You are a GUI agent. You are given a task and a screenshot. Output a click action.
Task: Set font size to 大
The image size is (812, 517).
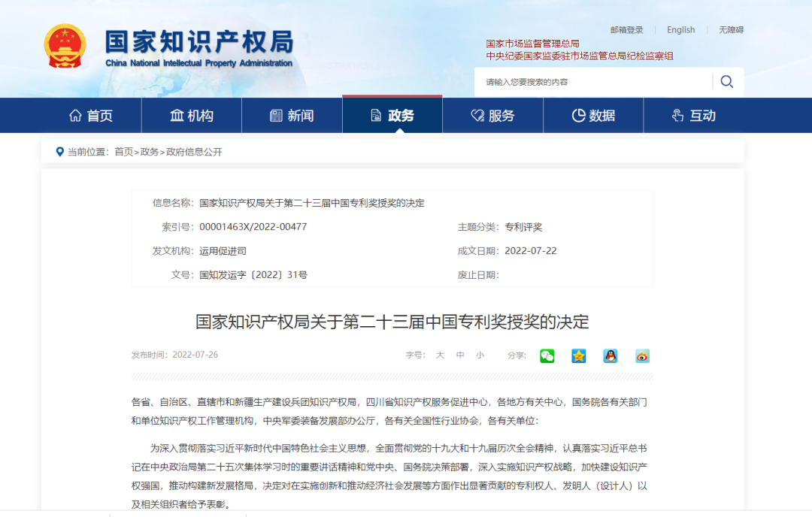pyautogui.click(x=440, y=355)
